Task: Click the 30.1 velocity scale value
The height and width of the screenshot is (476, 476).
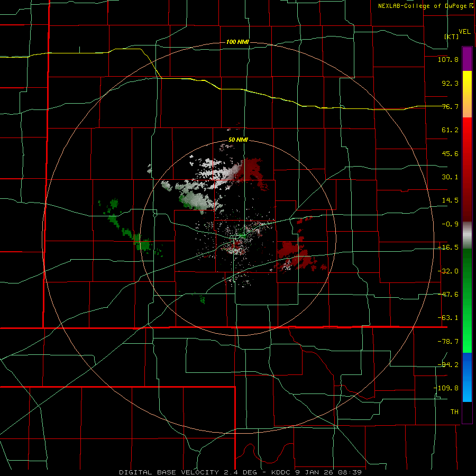Action: point(450,177)
